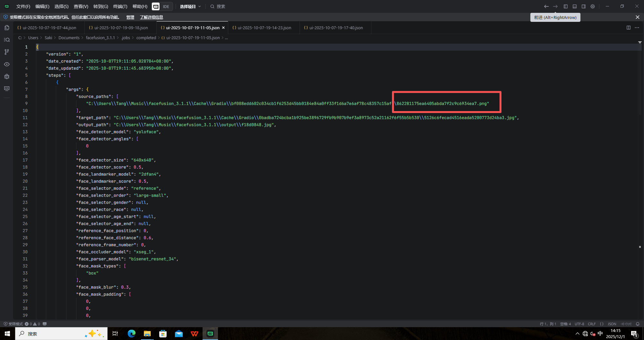
Task: Click the 搜索 search box in title bar
Action: tap(218, 6)
